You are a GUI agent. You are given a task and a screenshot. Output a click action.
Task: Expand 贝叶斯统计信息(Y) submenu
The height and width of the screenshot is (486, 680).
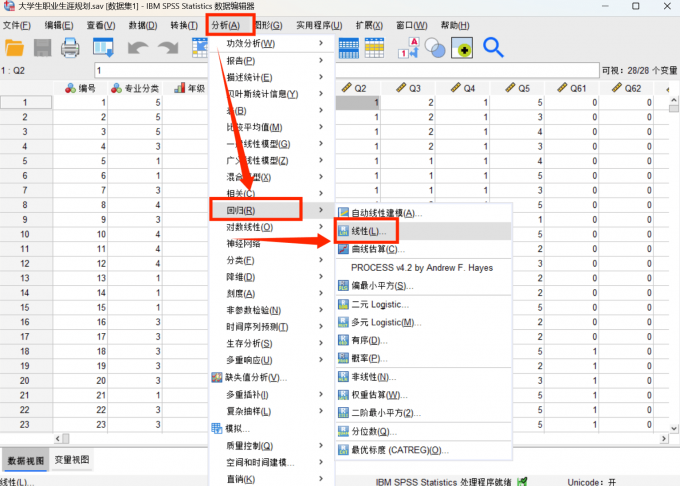tap(272, 94)
